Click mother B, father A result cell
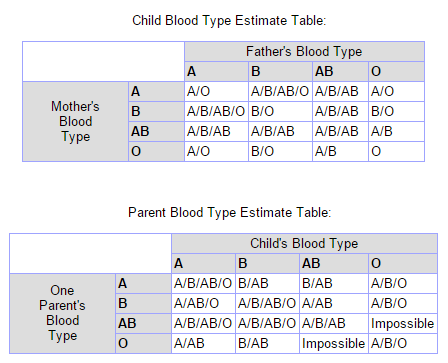Viewport: 448px width, 363px height. 216,111
